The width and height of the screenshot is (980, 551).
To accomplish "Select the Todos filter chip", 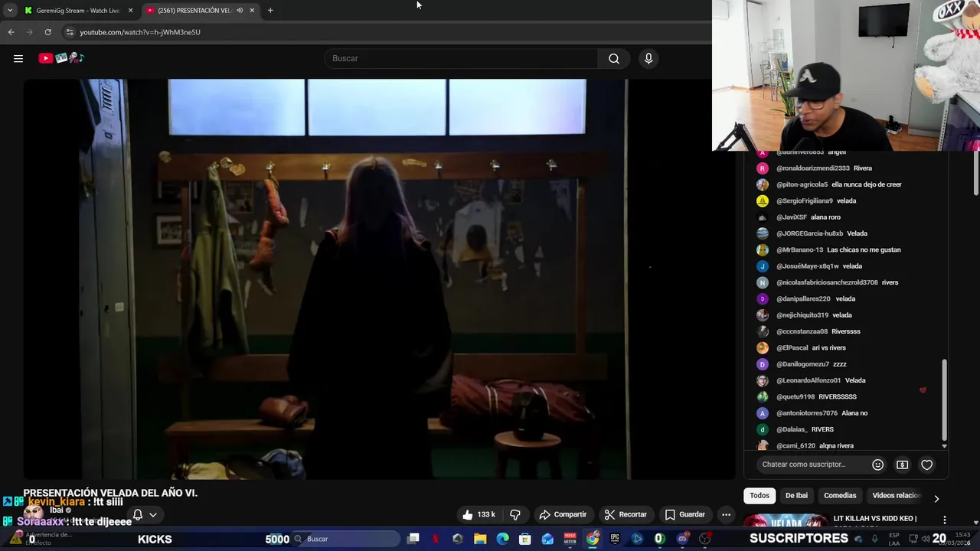I will 759,495.
